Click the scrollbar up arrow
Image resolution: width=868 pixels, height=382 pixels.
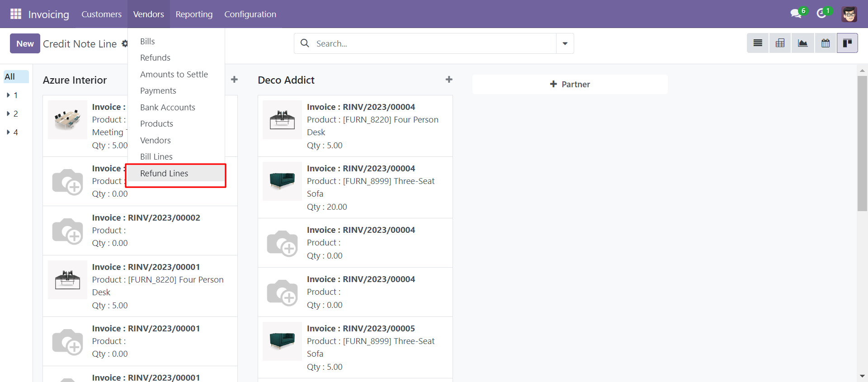tap(862, 71)
